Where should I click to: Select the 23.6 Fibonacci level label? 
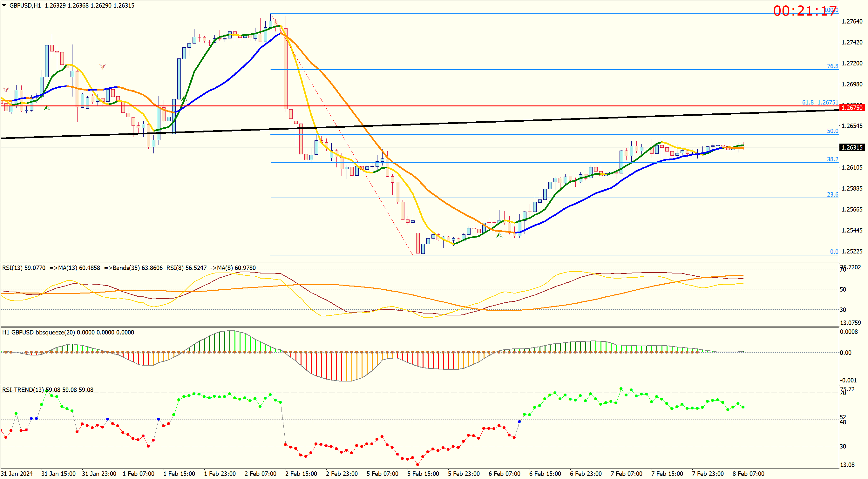click(832, 195)
